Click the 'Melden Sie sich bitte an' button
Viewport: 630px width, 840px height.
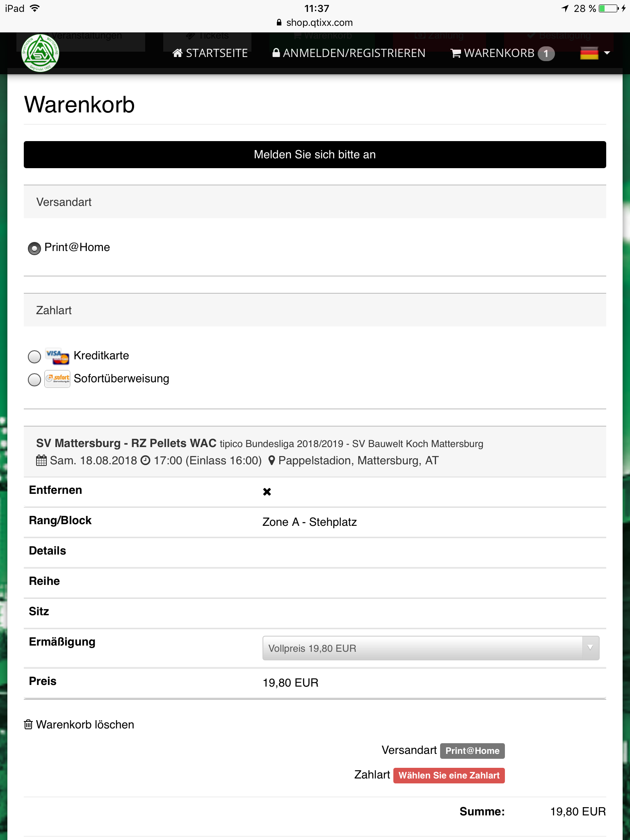(x=315, y=155)
